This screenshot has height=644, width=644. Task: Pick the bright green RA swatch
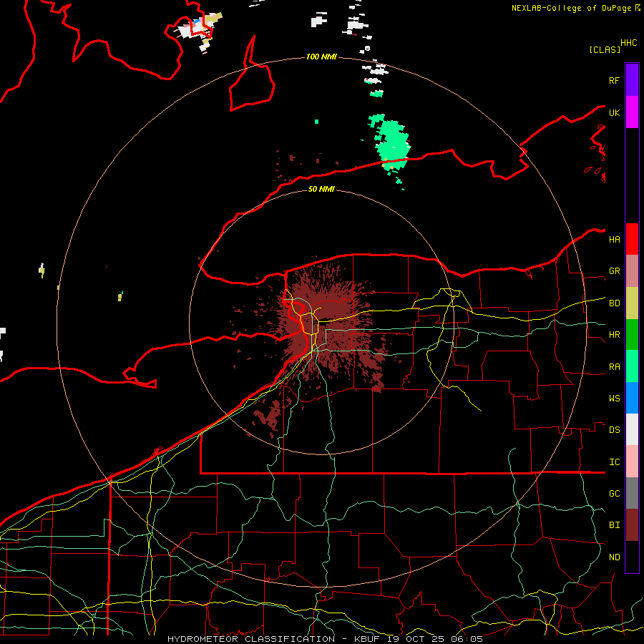point(632,366)
